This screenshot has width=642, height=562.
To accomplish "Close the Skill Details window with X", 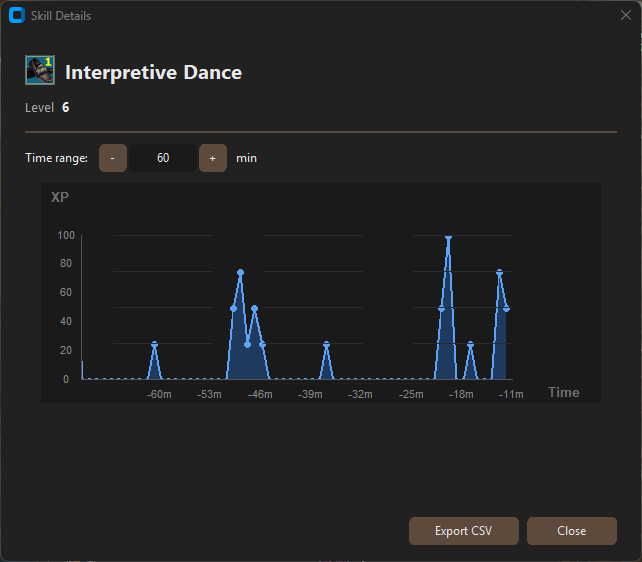I will (625, 16).
